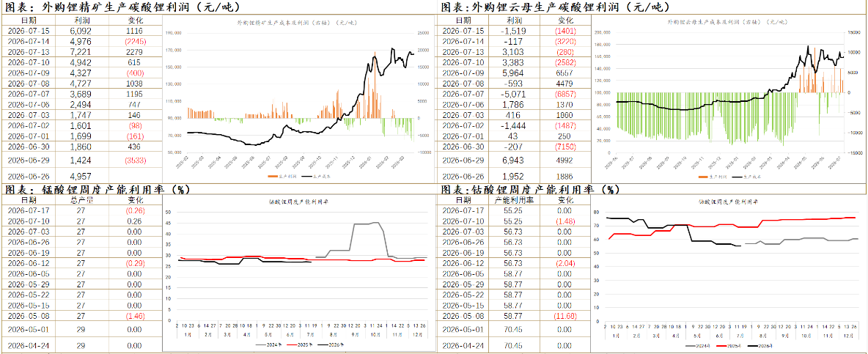Click the red change value (3220)
The width and height of the screenshot is (868, 354).
pos(565,42)
